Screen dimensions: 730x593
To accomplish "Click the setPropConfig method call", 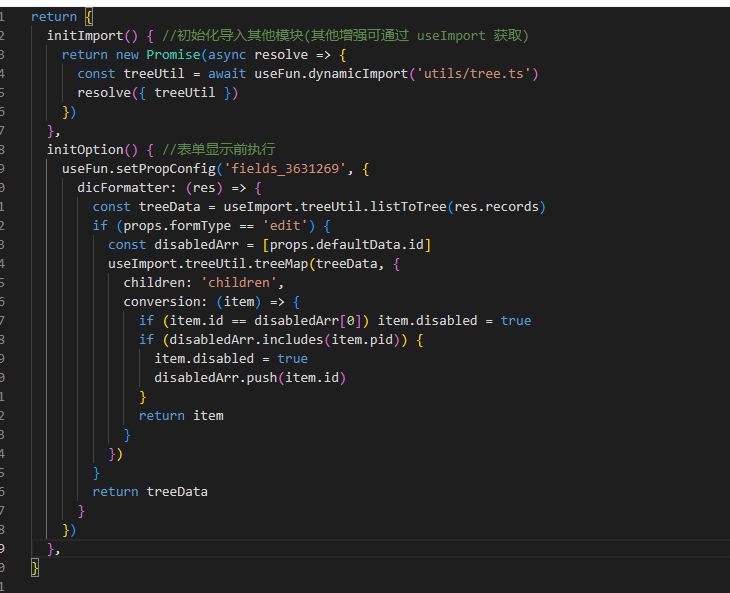I will 167,169.
